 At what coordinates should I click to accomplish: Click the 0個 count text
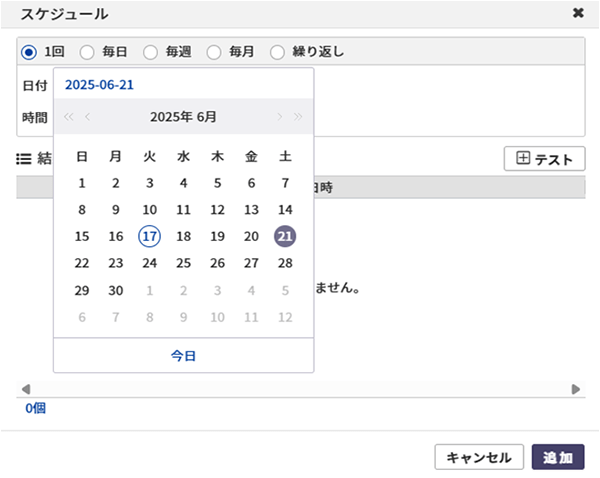36,408
